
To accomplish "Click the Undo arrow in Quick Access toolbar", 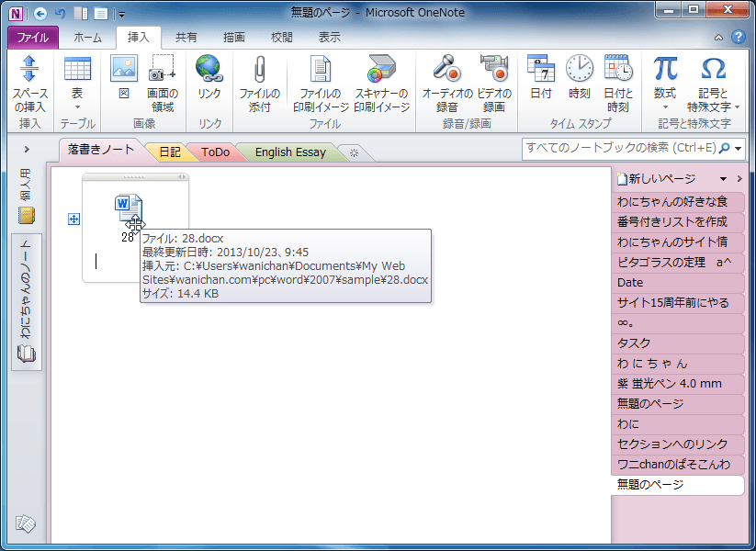I will (61, 13).
